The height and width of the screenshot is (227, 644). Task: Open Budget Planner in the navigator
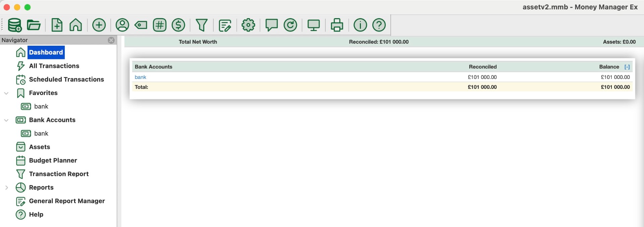point(53,161)
